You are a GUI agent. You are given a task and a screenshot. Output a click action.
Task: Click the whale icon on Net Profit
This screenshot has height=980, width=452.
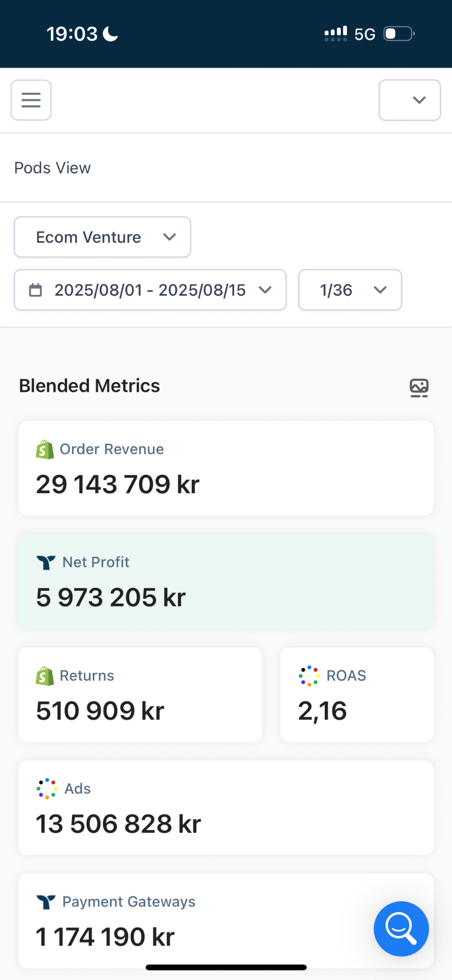pos(46,562)
